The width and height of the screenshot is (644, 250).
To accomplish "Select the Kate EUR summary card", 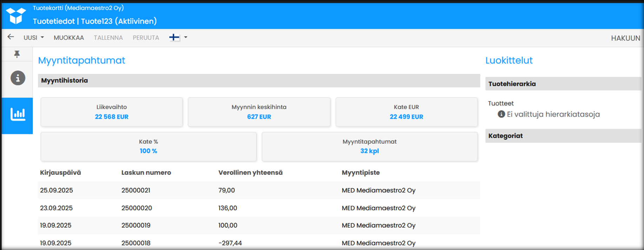I will [x=406, y=112].
